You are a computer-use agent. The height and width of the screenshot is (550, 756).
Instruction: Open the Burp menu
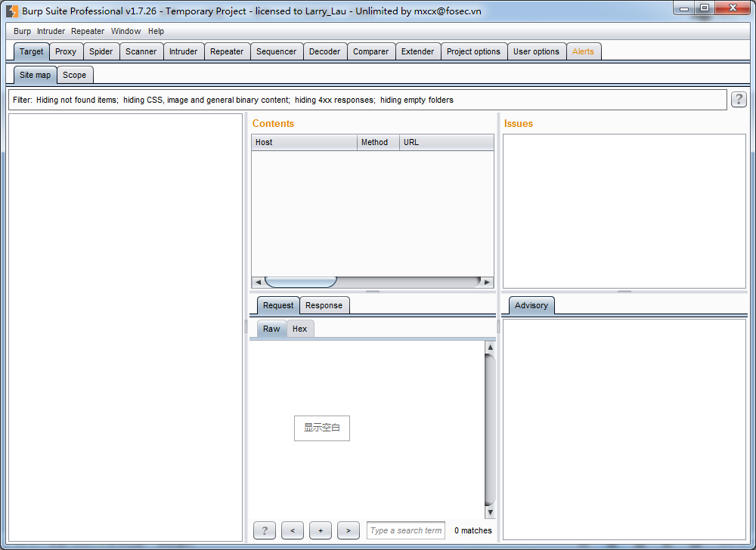point(22,31)
